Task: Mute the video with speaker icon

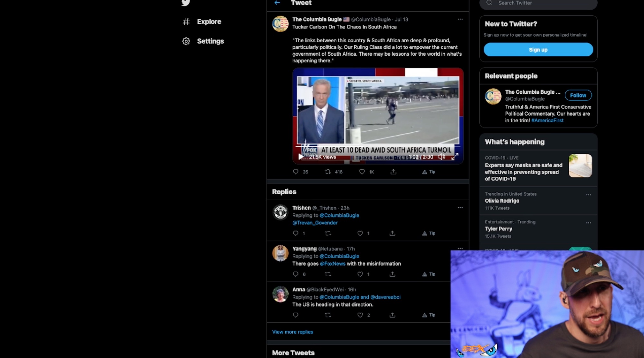Action: 441,157
